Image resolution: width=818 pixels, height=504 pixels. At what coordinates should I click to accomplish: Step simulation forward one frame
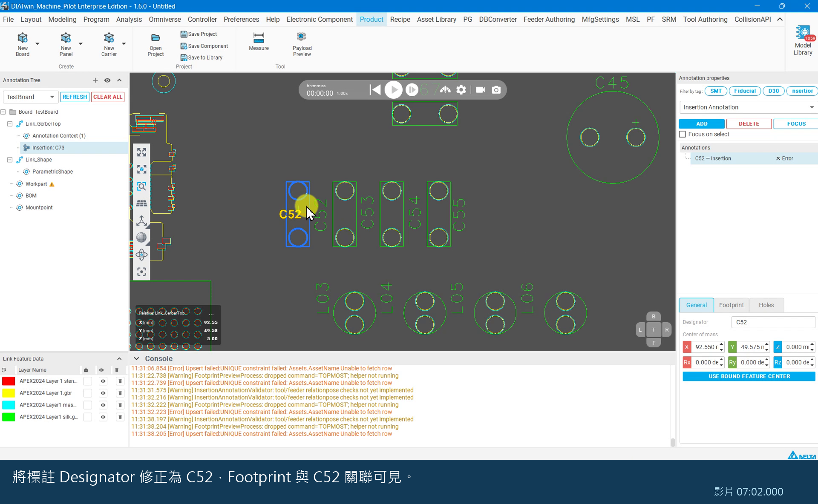point(412,90)
